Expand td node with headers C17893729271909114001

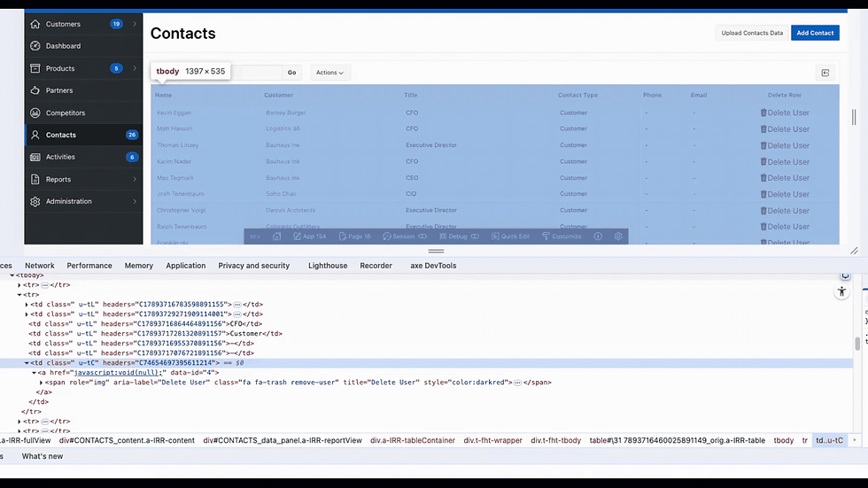click(27, 314)
